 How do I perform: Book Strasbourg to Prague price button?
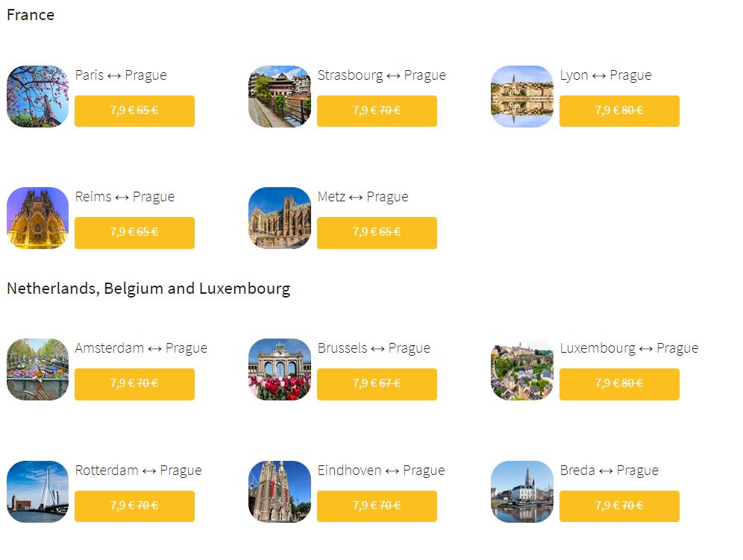pyautogui.click(x=377, y=111)
